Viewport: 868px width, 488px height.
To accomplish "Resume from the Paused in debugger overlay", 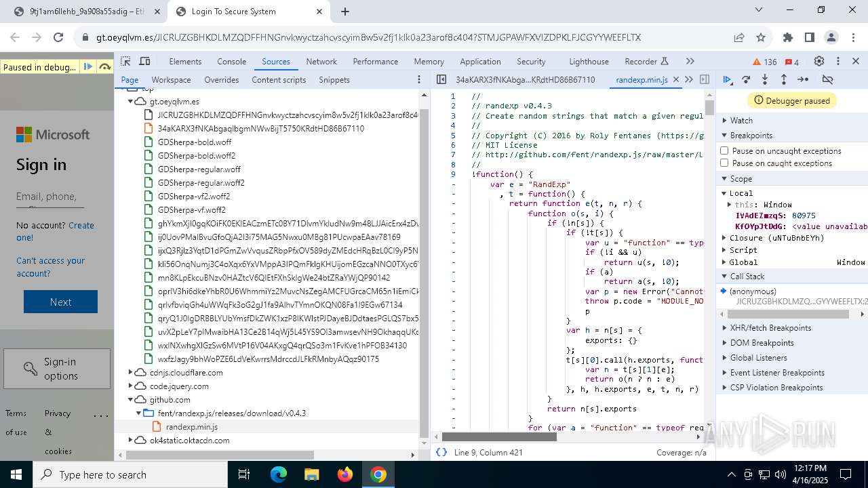I will [x=87, y=66].
